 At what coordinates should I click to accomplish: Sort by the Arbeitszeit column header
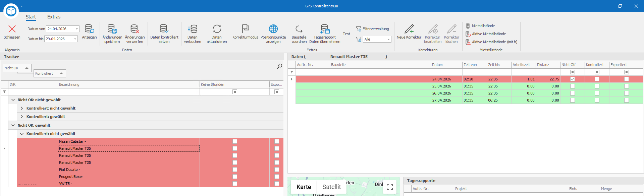[x=523, y=65]
